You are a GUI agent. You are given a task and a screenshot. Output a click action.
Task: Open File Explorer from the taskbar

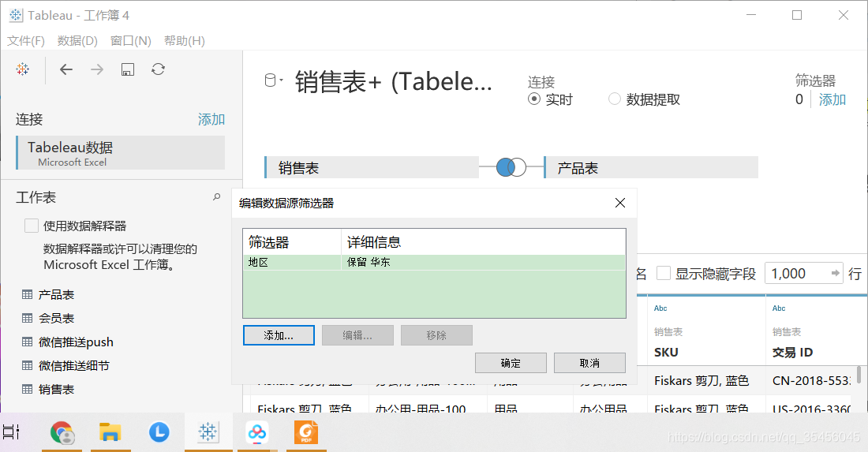click(x=110, y=432)
